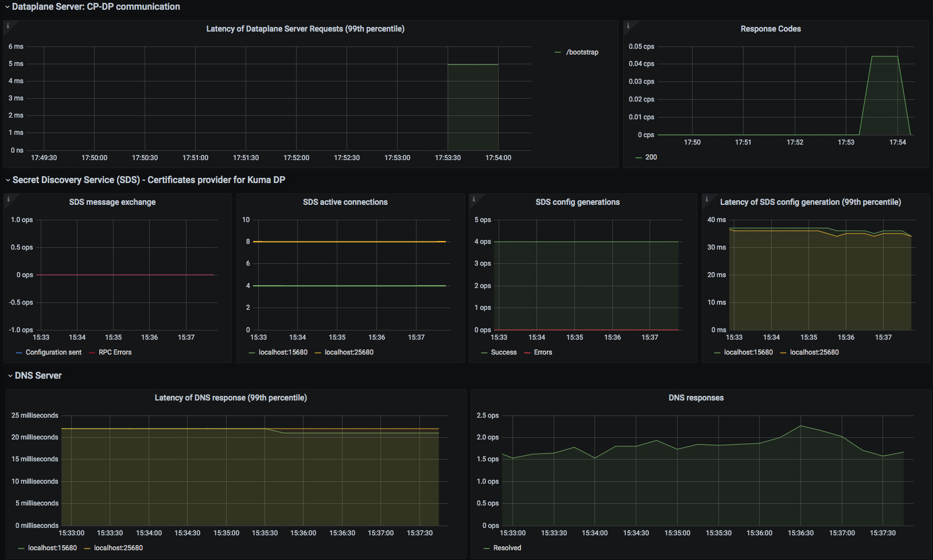This screenshot has width=933, height=560.
Task: Pick color for /bootstrap series swatch
Action: tap(558, 52)
